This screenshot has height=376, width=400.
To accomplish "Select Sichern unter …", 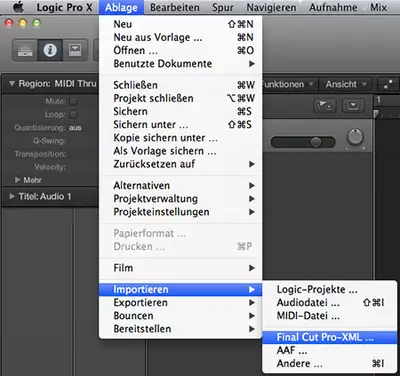I will [181, 124].
